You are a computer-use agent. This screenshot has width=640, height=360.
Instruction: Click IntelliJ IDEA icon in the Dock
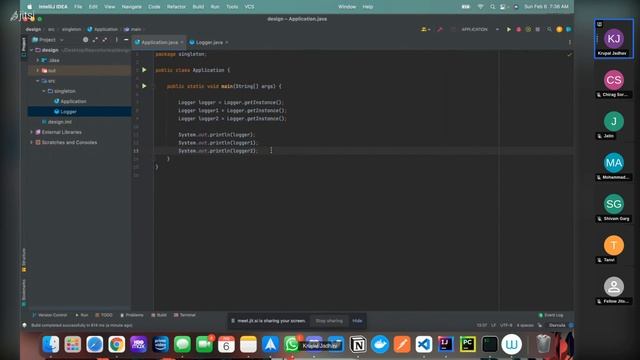(x=445, y=344)
